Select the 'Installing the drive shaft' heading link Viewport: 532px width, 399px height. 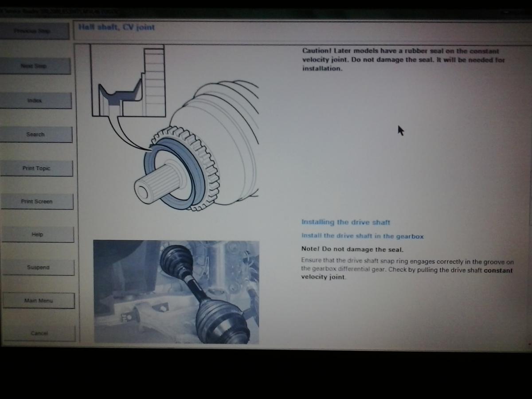click(x=345, y=222)
